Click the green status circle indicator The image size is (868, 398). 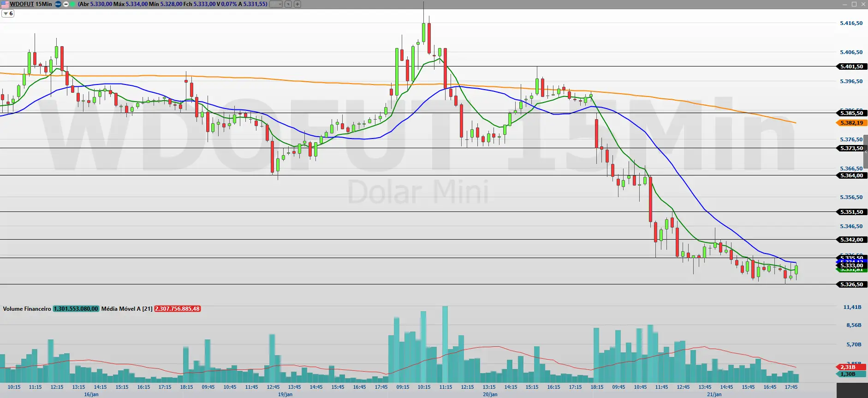72,4
